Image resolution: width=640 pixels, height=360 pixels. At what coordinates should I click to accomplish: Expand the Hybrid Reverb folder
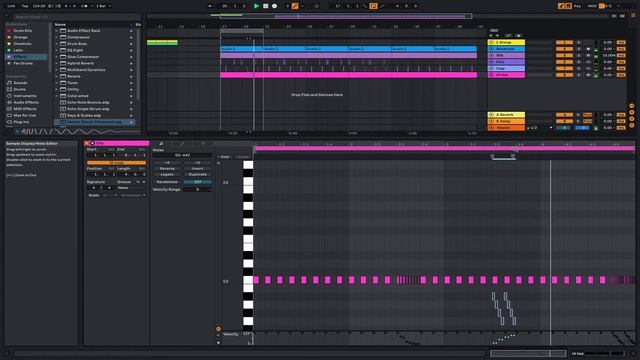coord(57,63)
